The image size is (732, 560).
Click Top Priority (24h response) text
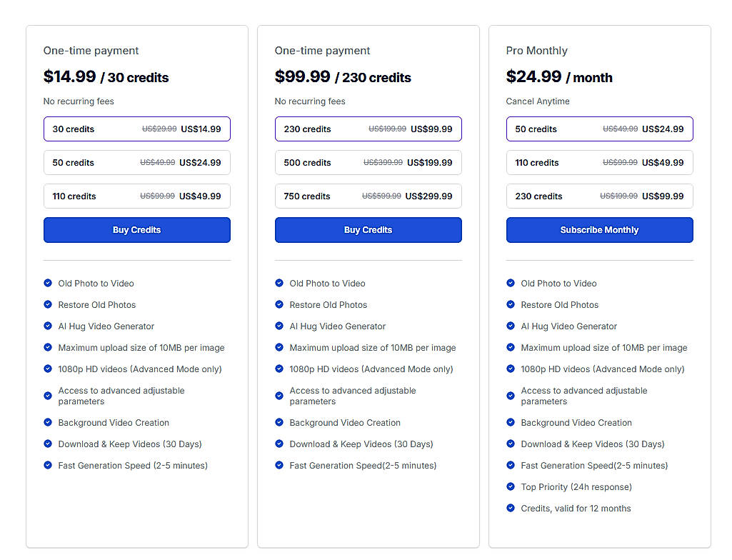576,486
